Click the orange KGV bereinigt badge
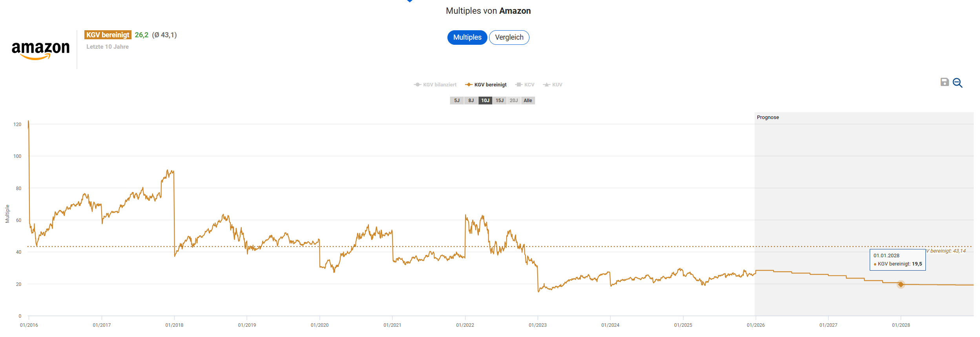The image size is (980, 337). (x=108, y=35)
